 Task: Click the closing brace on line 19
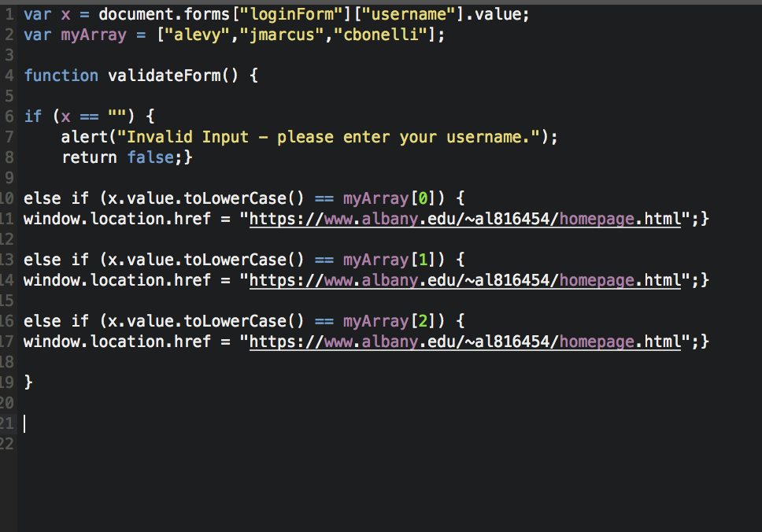28,382
